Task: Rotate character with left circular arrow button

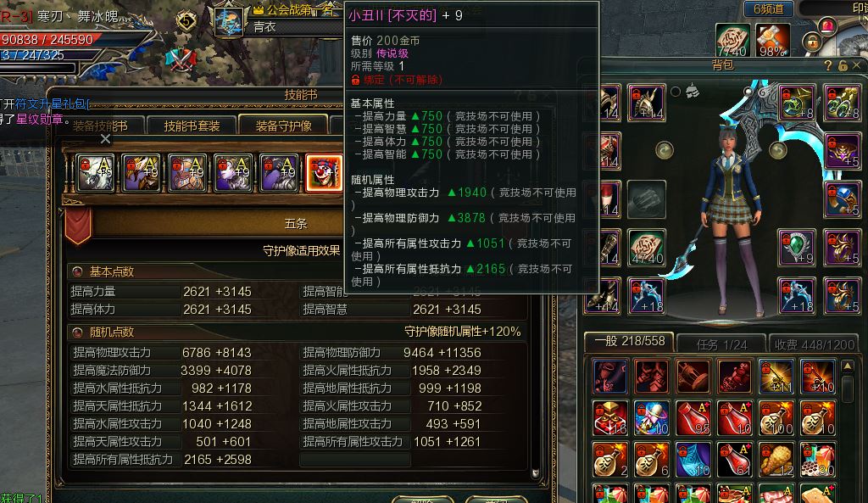Action: point(665,150)
